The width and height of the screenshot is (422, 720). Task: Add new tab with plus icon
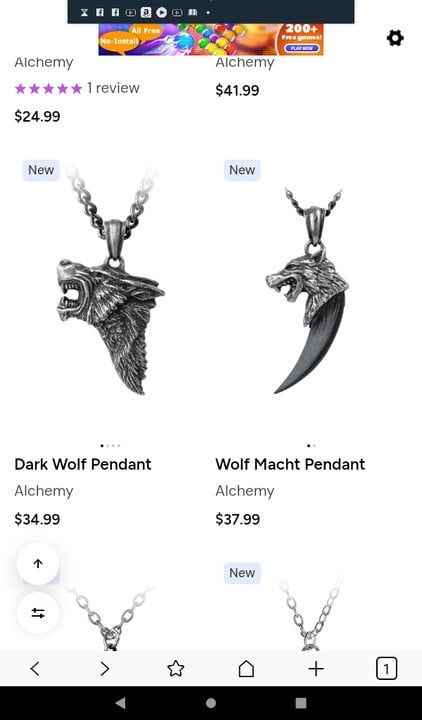(x=316, y=669)
